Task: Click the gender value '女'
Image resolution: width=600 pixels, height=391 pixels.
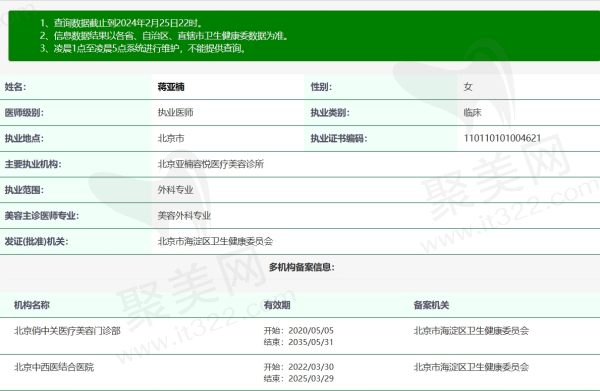Action: (468, 87)
